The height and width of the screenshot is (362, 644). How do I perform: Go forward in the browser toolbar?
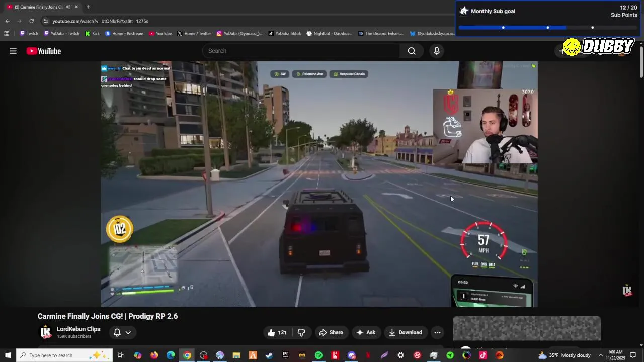[x=19, y=21]
